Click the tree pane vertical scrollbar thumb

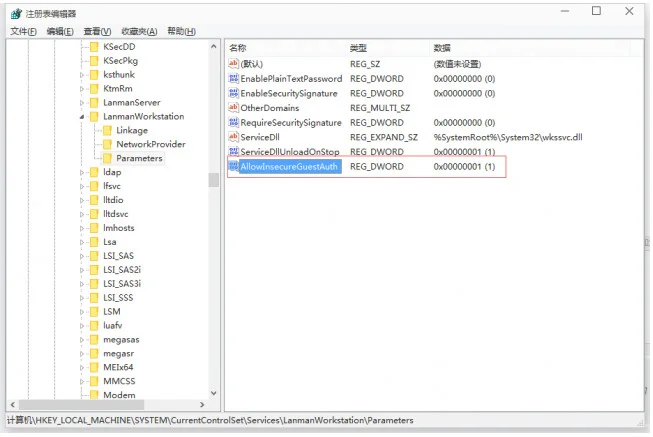coord(213,180)
